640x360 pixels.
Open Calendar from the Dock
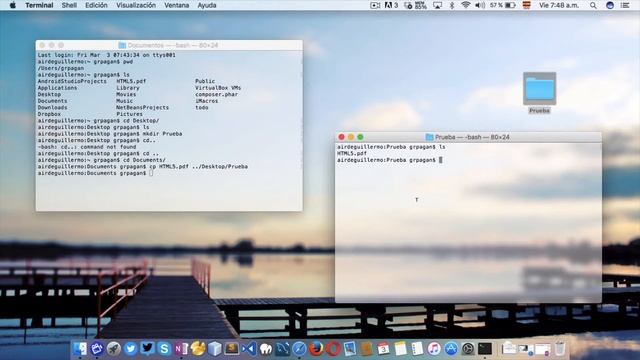[383, 349]
